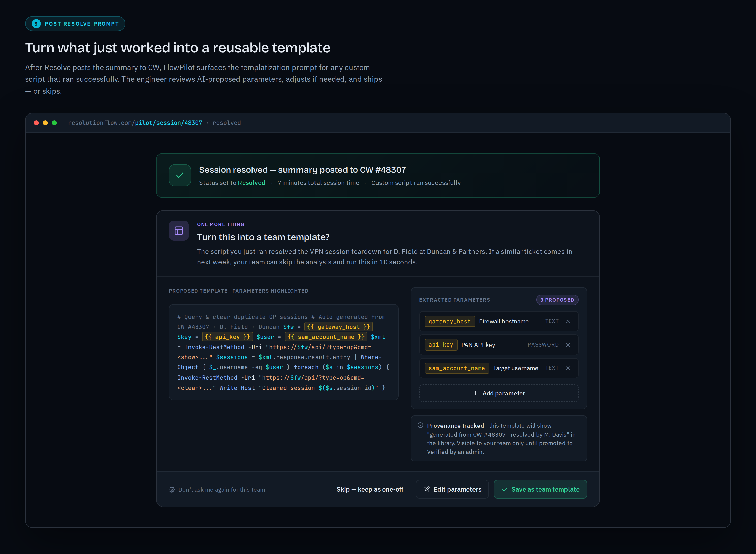
Task: Click the red window dot
Action: click(36, 123)
